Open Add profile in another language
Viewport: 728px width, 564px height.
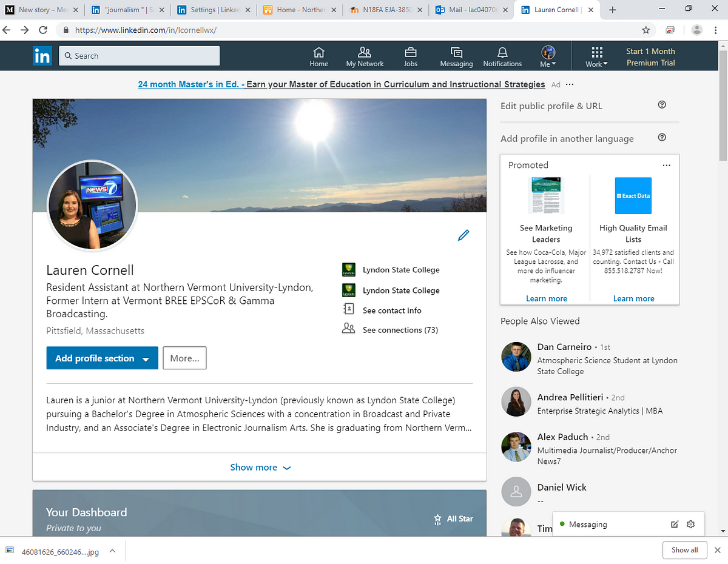coord(567,138)
